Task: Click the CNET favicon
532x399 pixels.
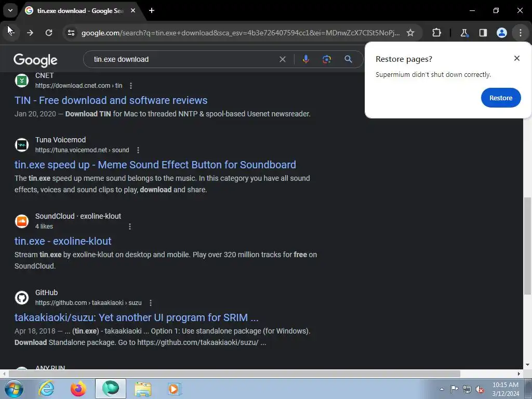Action: [22, 81]
